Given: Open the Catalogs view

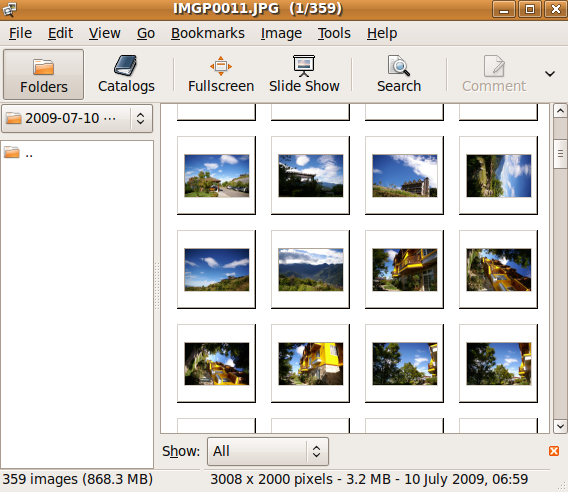Looking at the screenshot, I should [x=126, y=75].
